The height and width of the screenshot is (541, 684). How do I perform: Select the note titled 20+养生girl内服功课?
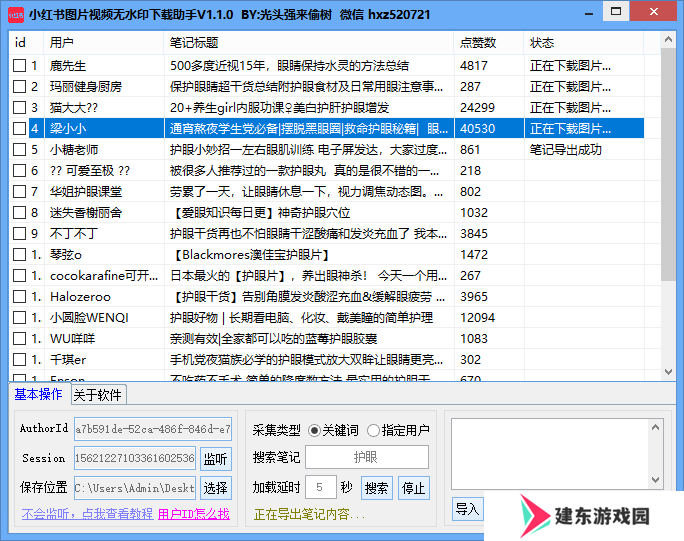(279, 108)
